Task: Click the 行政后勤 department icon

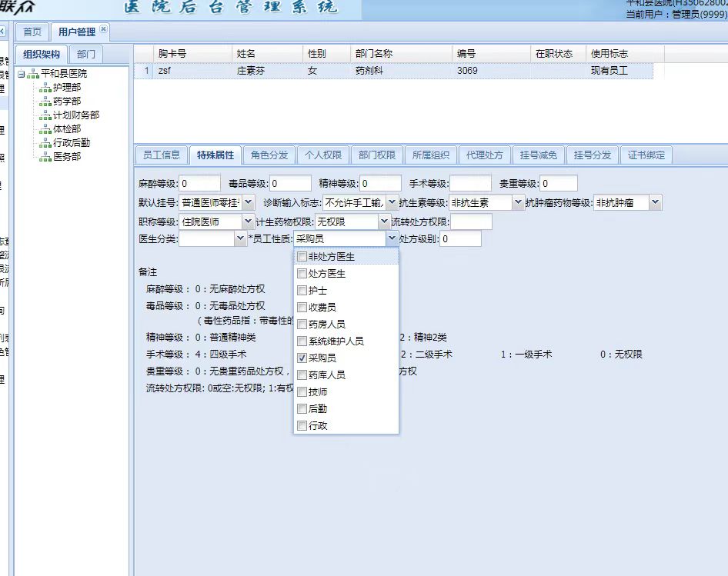Action: pyautogui.click(x=45, y=143)
